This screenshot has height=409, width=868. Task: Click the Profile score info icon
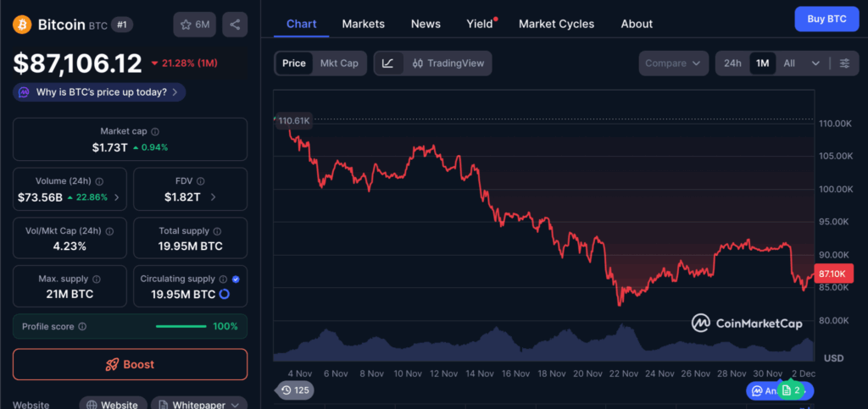coord(81,327)
